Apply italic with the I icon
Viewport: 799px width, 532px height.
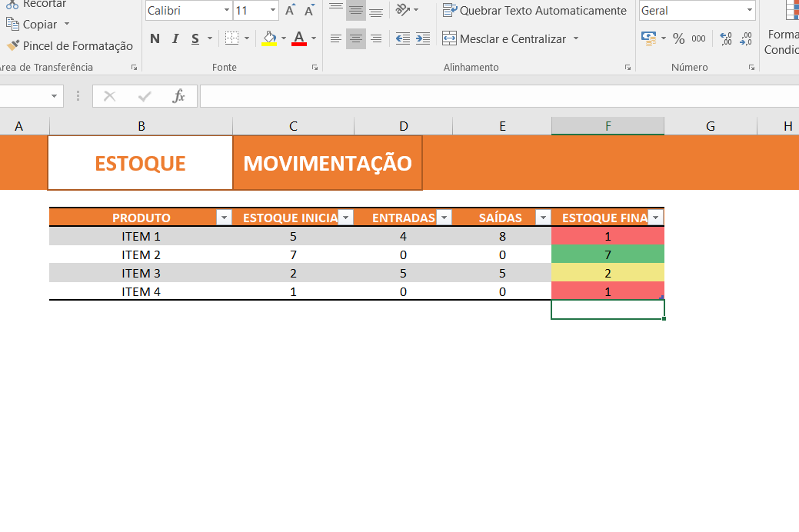coord(174,38)
